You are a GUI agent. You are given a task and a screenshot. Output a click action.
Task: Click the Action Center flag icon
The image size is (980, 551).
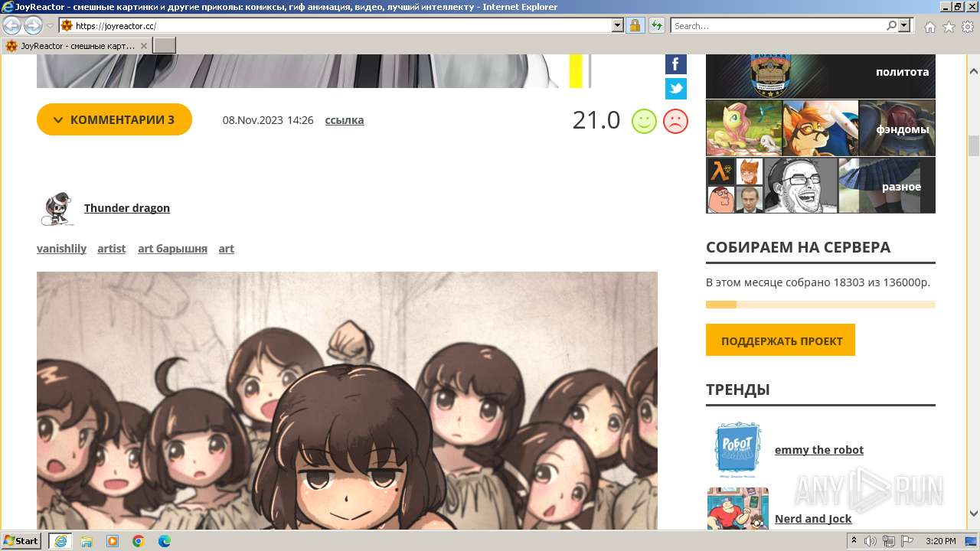(907, 541)
